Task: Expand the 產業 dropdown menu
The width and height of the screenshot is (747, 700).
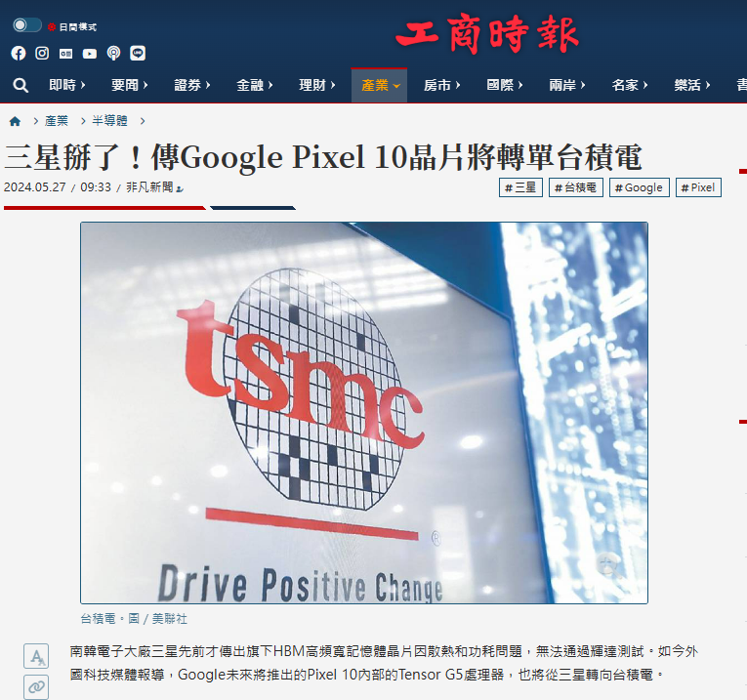Action: pos(379,85)
